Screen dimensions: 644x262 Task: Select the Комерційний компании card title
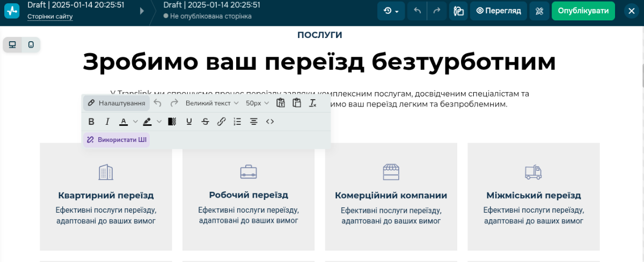pos(391,196)
